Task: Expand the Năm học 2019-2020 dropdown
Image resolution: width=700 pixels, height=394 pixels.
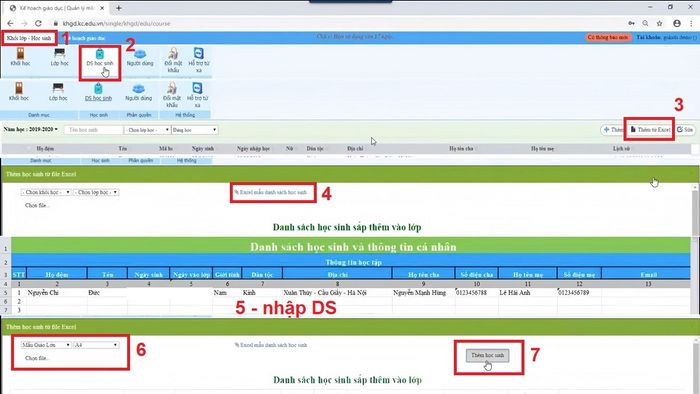Action: point(30,129)
